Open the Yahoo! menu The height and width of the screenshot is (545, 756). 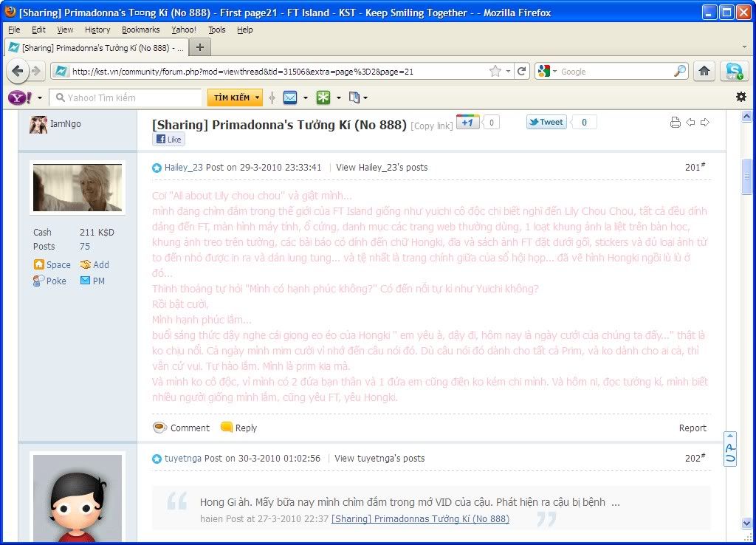(184, 30)
